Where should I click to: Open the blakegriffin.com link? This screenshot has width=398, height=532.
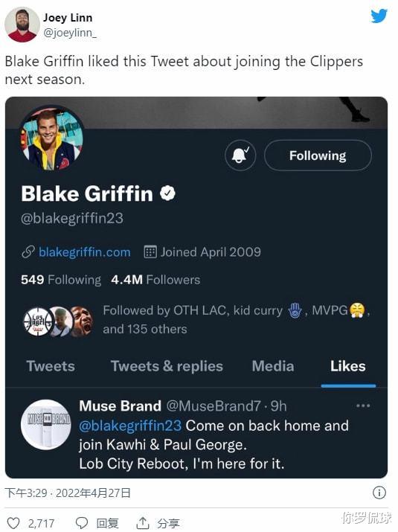[85, 252]
